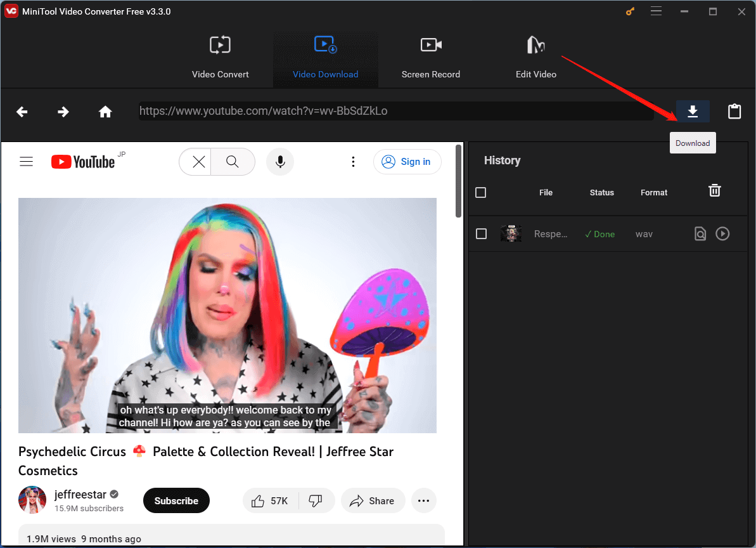Dislike the video with thumbs down

click(x=316, y=501)
